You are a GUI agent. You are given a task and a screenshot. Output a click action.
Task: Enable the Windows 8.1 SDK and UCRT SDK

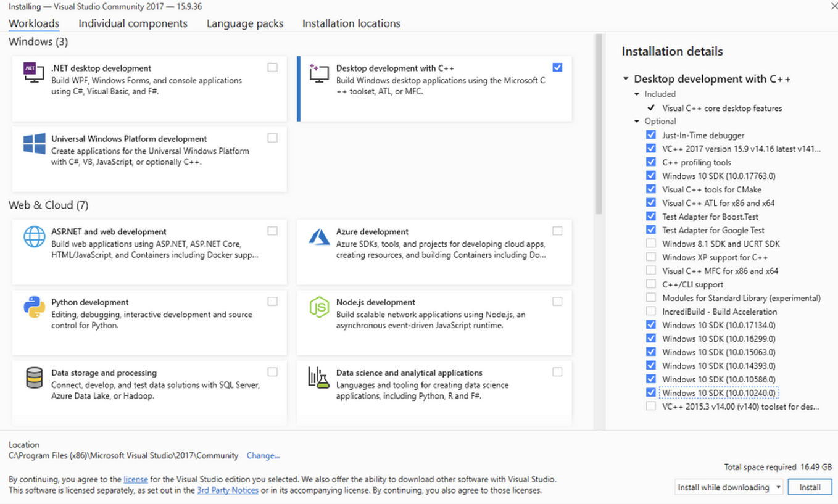[651, 243]
